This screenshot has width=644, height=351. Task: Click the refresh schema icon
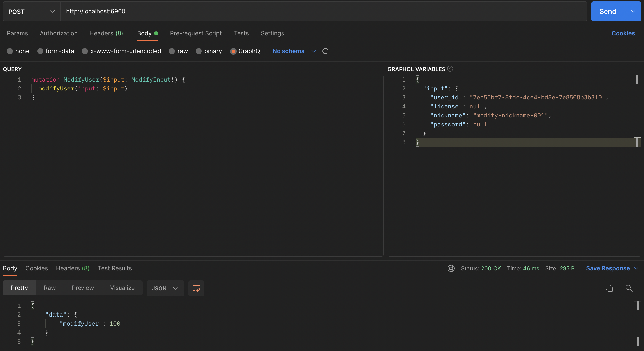pyautogui.click(x=325, y=51)
